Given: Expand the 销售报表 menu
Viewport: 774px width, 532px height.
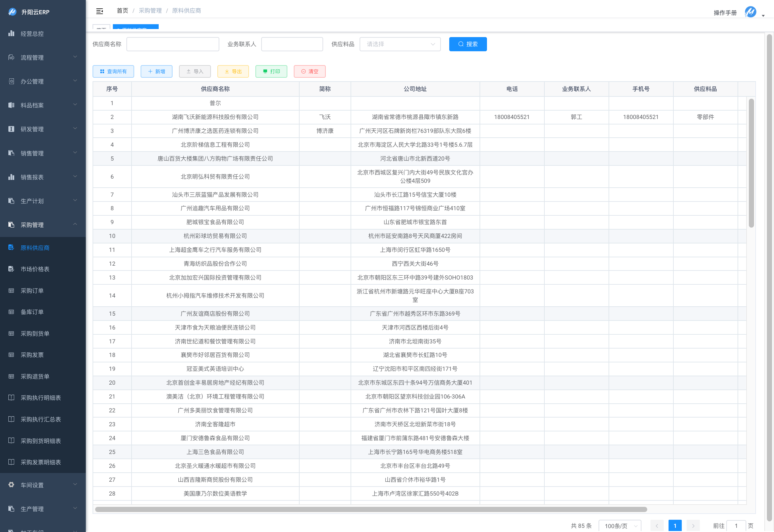Looking at the screenshot, I should 43,177.
